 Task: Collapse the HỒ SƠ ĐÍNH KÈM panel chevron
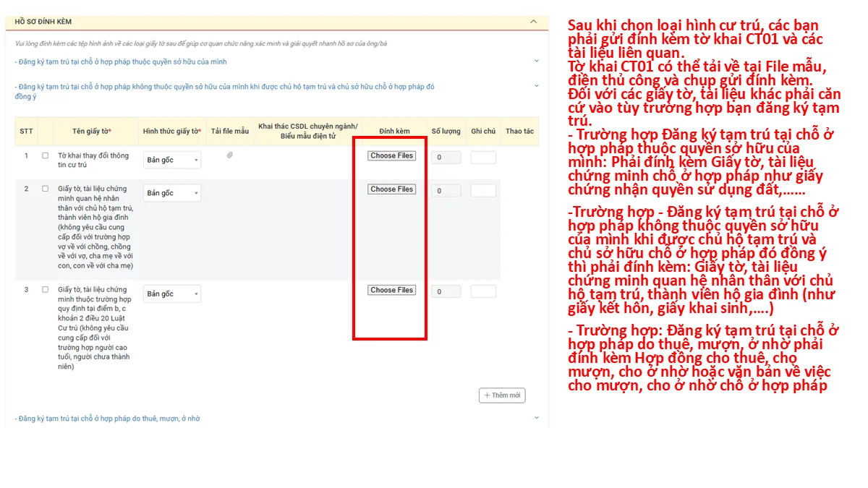(534, 22)
